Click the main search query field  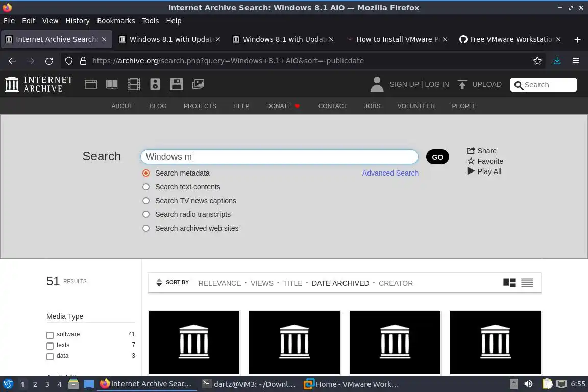pyautogui.click(x=279, y=156)
